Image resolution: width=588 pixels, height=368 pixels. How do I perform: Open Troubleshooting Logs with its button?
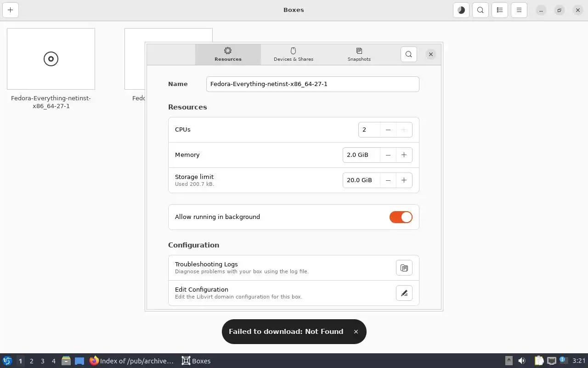click(x=404, y=268)
